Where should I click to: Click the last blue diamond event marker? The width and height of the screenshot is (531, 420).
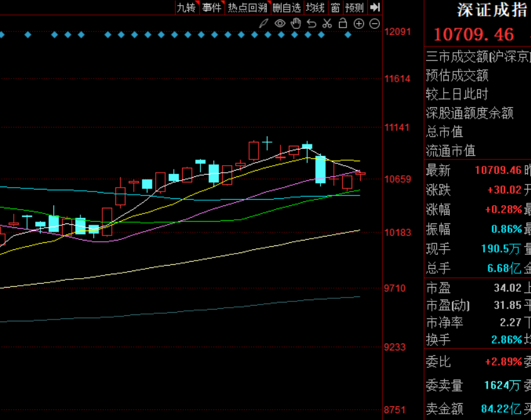click(348, 35)
